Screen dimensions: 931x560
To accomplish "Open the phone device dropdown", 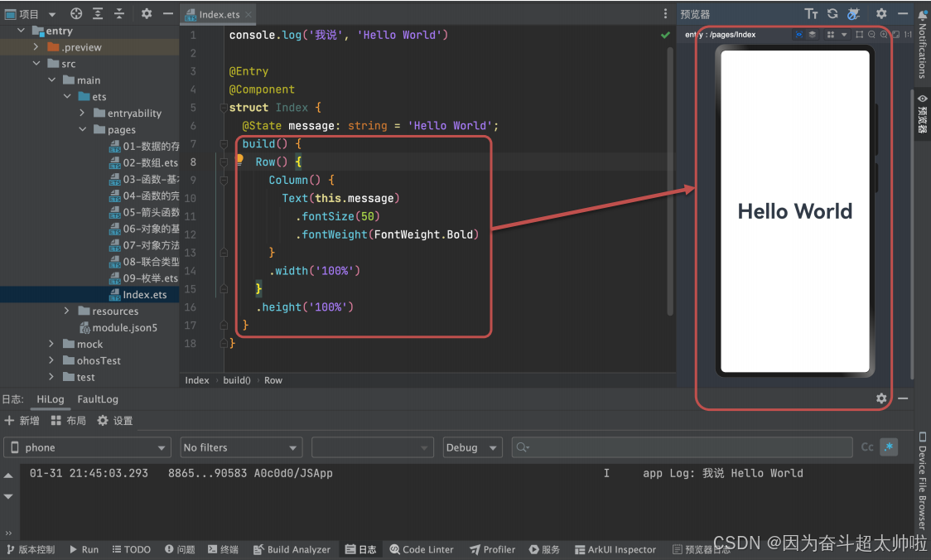I will pyautogui.click(x=87, y=447).
